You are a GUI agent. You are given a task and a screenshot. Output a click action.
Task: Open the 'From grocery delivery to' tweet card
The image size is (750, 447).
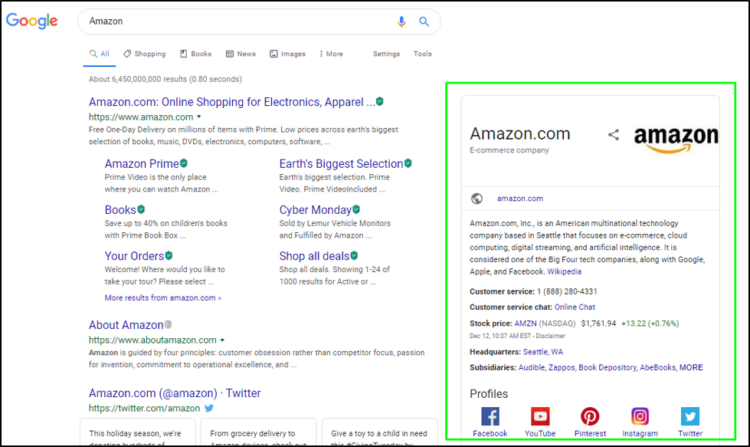pyautogui.click(x=258, y=433)
